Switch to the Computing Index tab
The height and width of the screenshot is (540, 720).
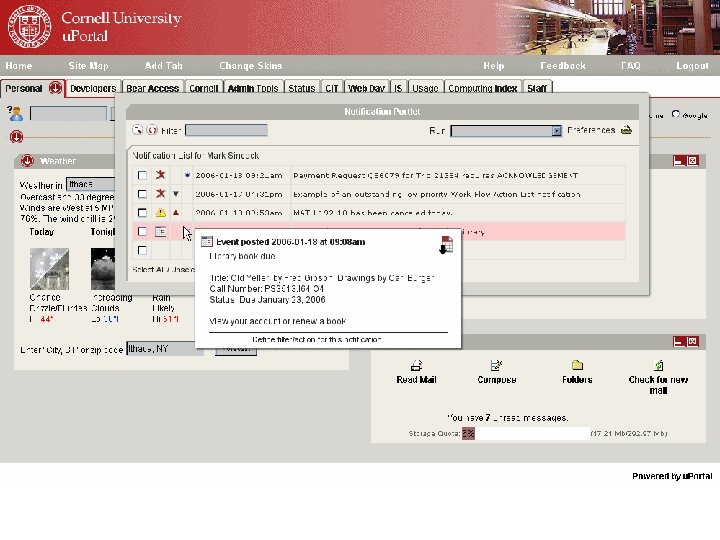483,88
